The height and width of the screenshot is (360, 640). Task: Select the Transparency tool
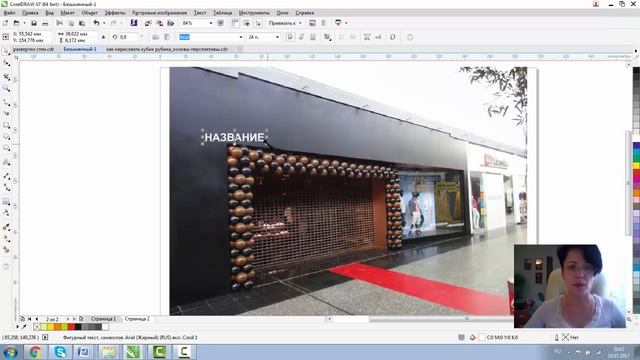[6, 213]
